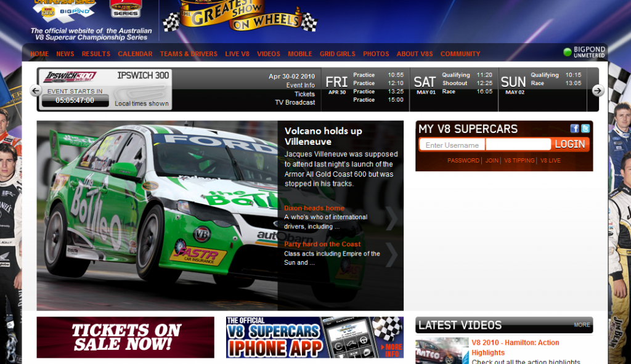The image size is (631, 364).
Task: Click the PASSWORD recovery link
Action: tap(463, 161)
